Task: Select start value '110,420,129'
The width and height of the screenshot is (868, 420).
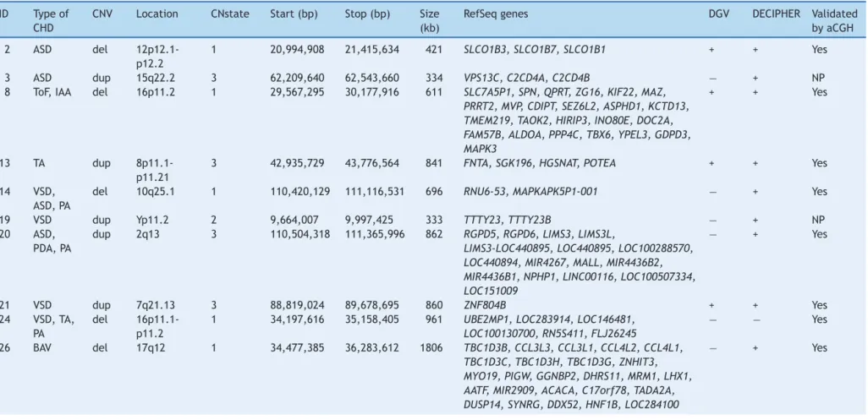Action: point(300,192)
